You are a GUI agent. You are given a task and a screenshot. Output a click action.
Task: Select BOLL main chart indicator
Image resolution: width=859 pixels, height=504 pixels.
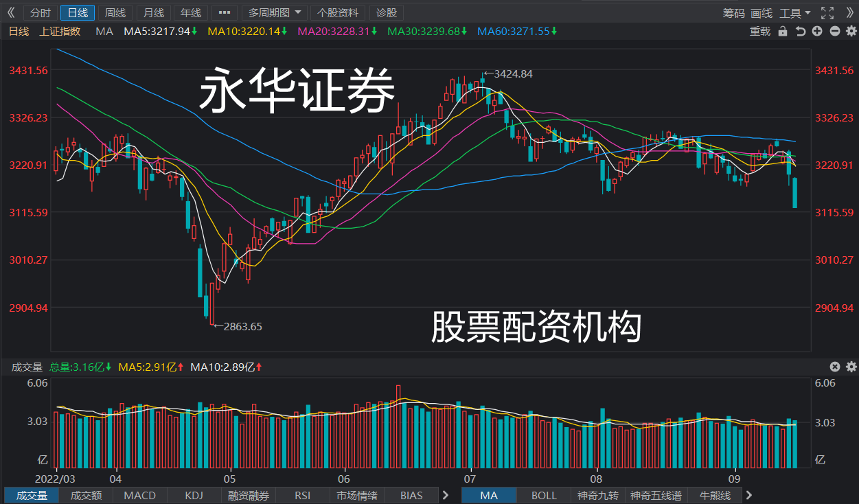544,495
